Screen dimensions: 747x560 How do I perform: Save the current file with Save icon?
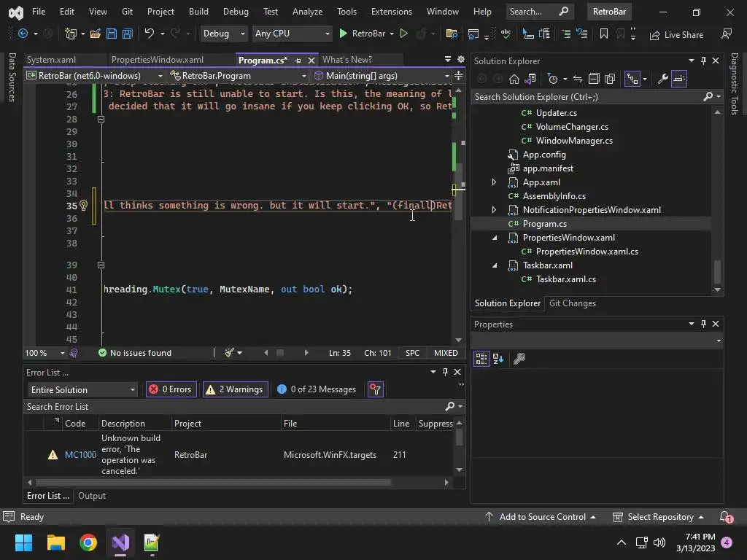coord(112,34)
